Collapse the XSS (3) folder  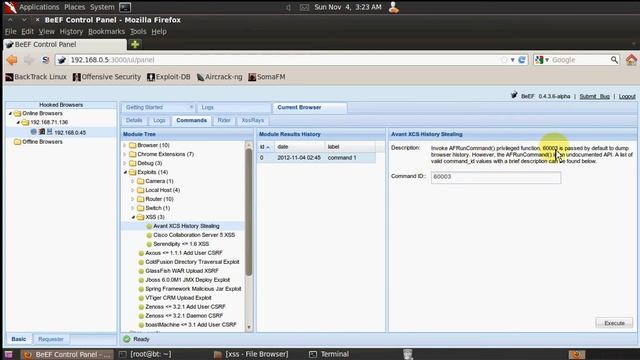pos(133,217)
